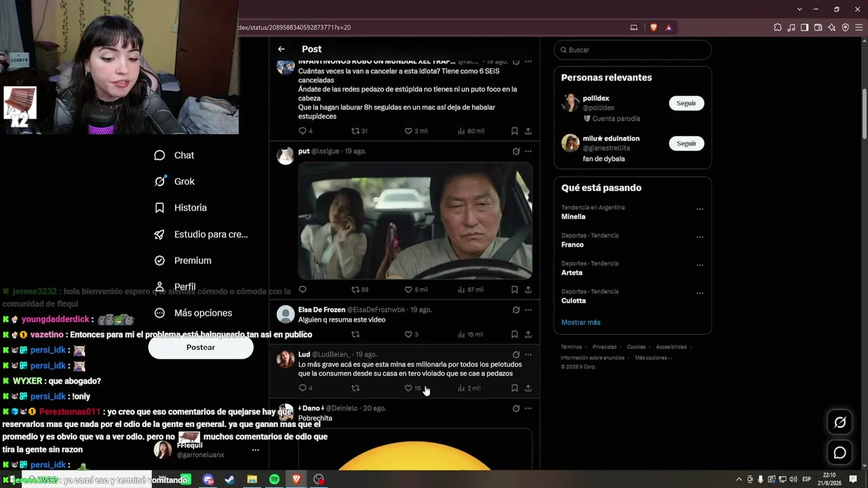The image size is (868, 488).
Task: Open Grok in the X sidebar
Action: [174, 182]
